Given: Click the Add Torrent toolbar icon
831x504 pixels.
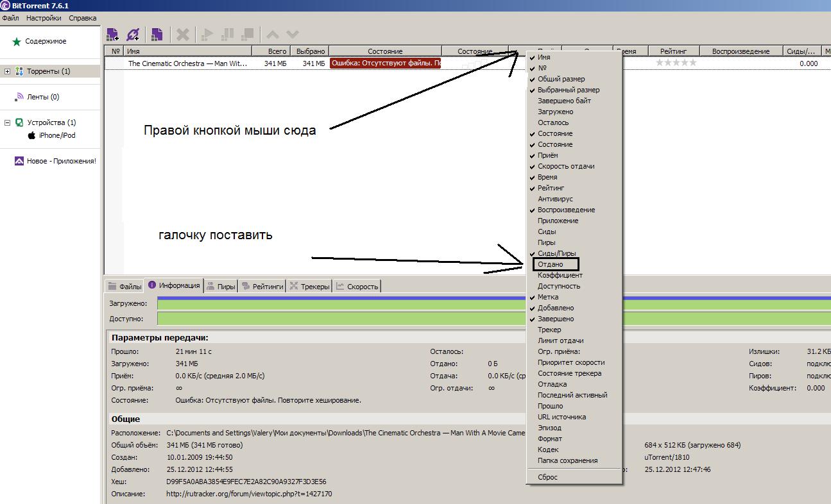Looking at the screenshot, I should pyautogui.click(x=113, y=34).
